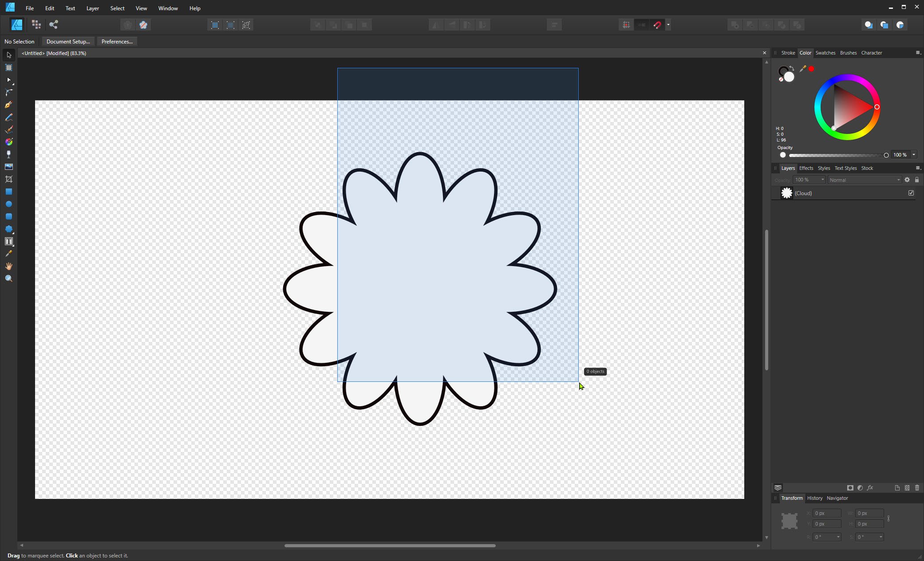Toggle snapping magnet button
Viewport: 924px width, 561px height.
(x=657, y=25)
